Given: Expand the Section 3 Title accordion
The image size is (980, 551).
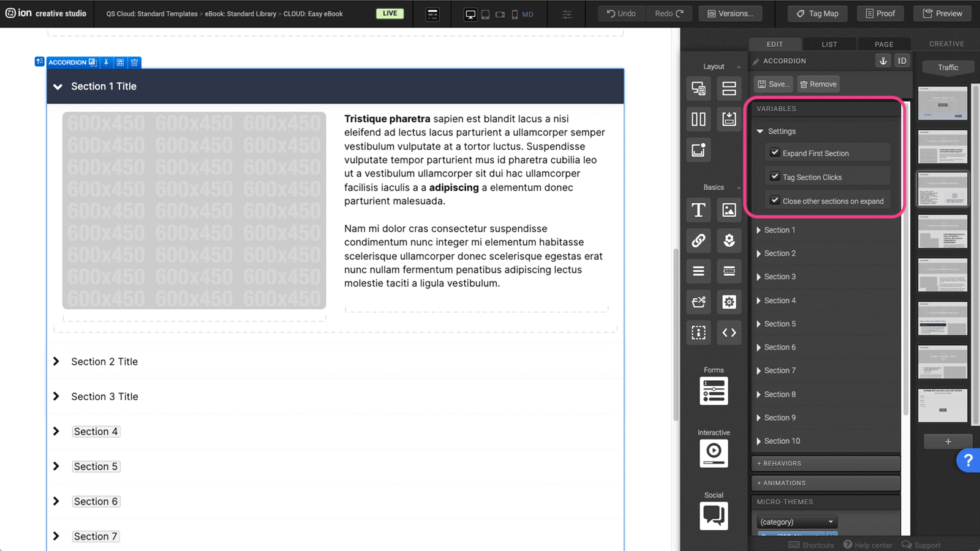Looking at the screenshot, I should [x=336, y=397].
